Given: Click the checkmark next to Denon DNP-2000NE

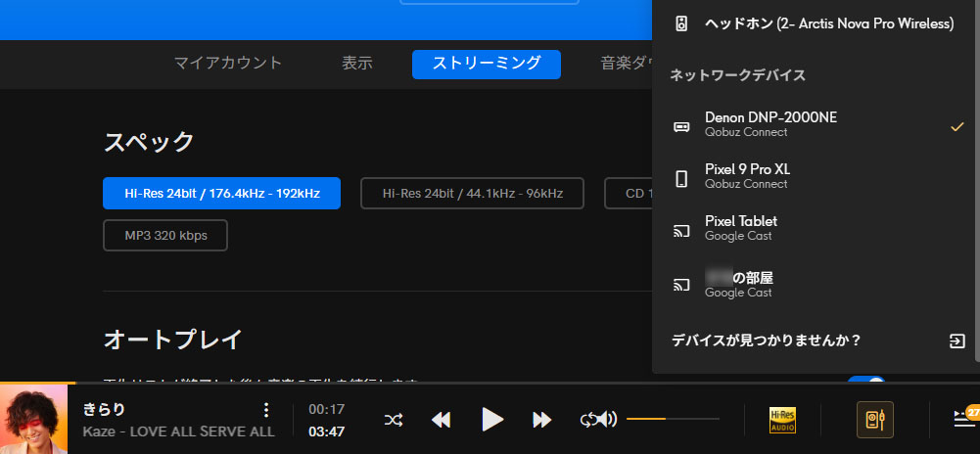Looking at the screenshot, I should pyautogui.click(x=957, y=127).
